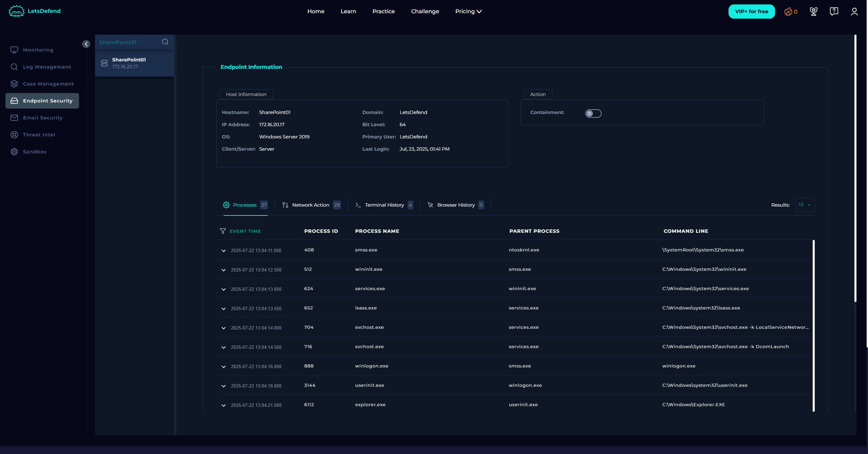Click the Processes gear icon
This screenshot has width=868, height=454.
pos(226,205)
